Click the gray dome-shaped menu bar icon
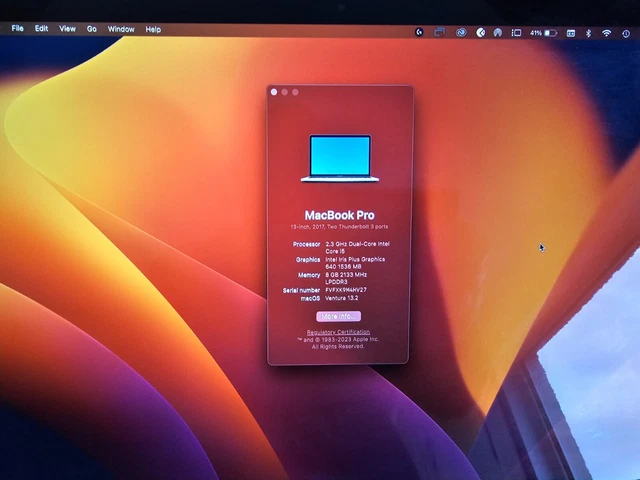 pos(498,33)
